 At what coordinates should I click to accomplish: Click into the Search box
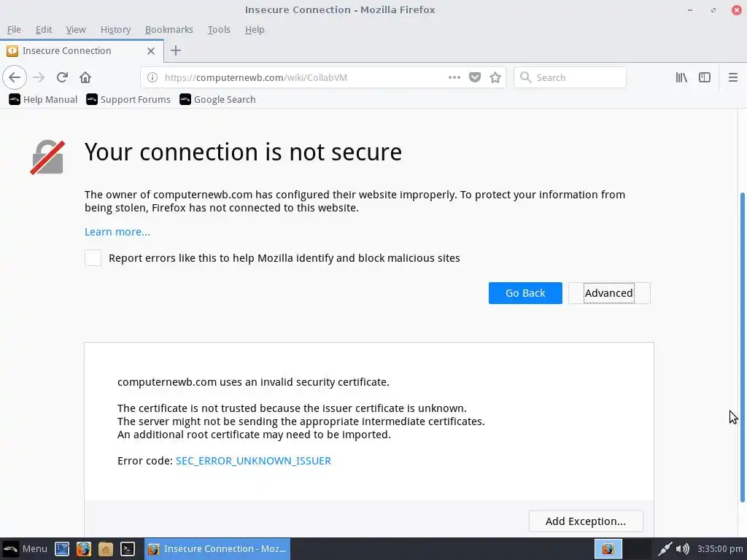570,77
